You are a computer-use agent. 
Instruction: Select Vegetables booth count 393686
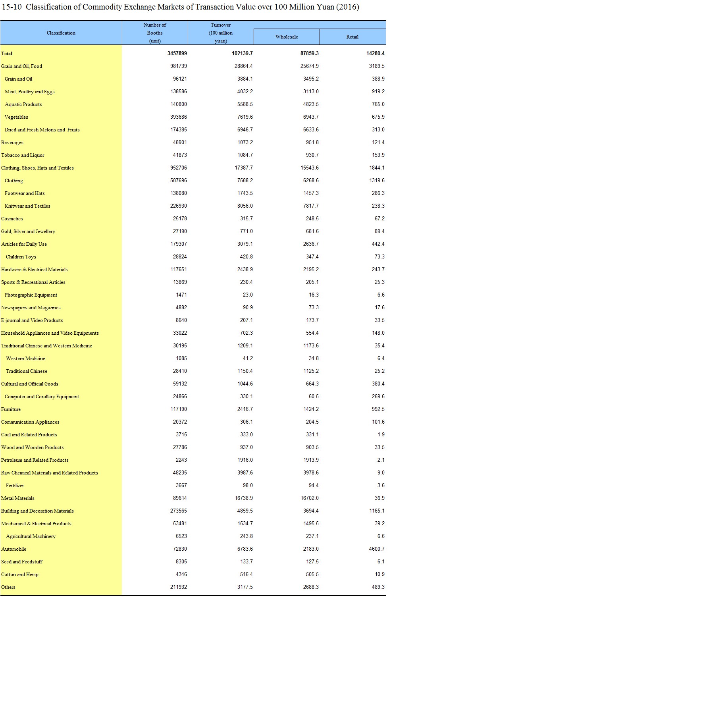tap(178, 117)
